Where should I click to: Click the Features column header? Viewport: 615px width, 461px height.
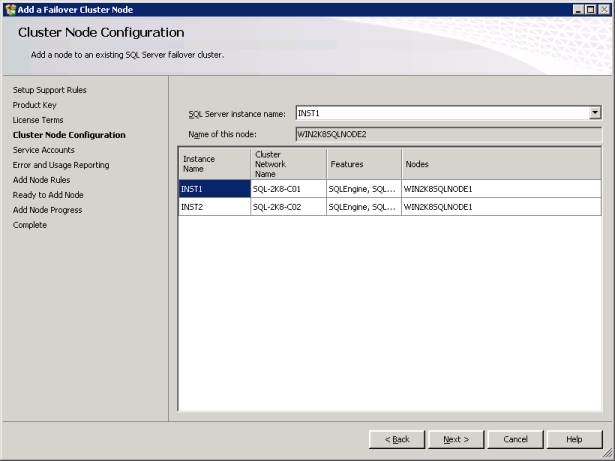pyautogui.click(x=362, y=163)
